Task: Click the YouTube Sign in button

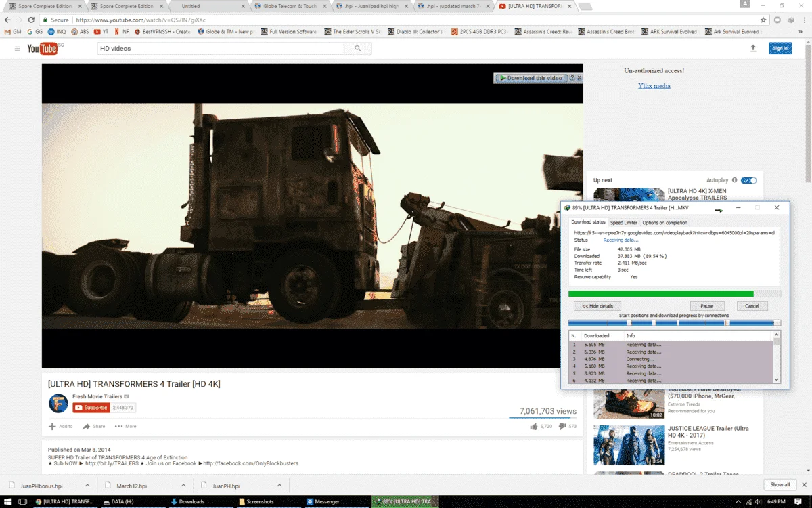Action: (x=780, y=48)
